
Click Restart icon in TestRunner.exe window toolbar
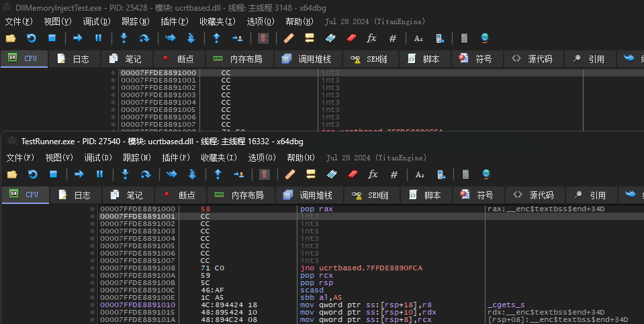click(x=32, y=174)
